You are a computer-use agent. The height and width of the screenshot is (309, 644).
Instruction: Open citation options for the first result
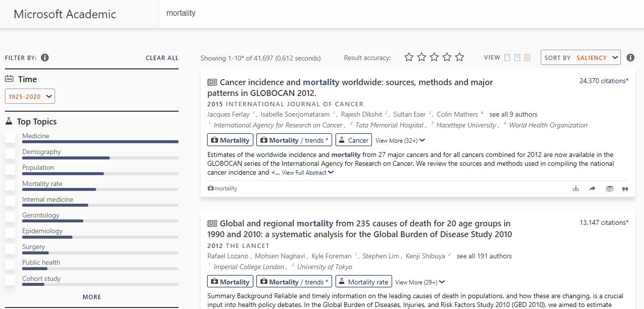[624, 188]
